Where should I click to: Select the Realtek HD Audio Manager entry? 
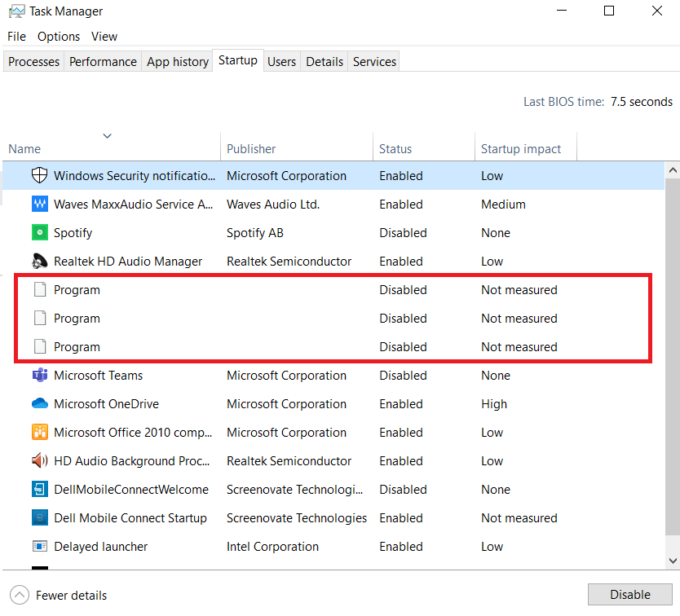(x=128, y=261)
